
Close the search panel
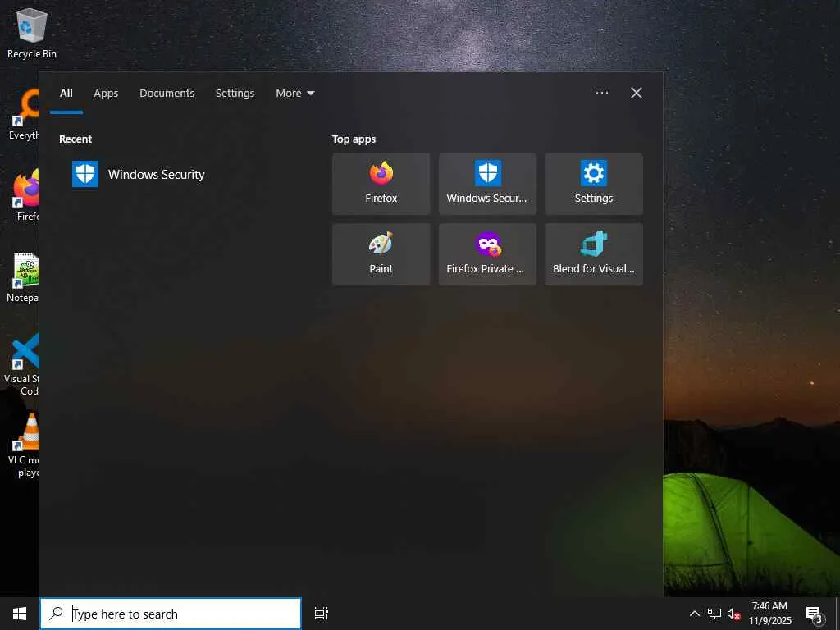tap(637, 93)
